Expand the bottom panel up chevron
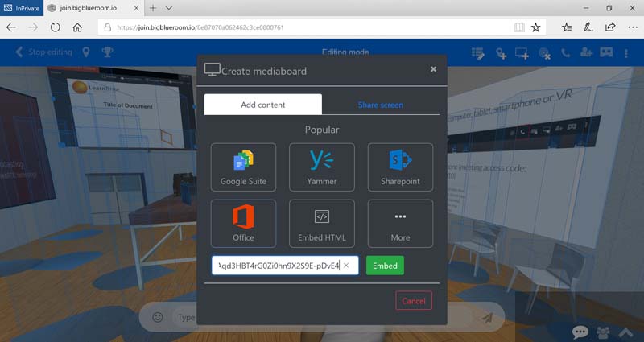The image size is (644, 342). [625, 332]
